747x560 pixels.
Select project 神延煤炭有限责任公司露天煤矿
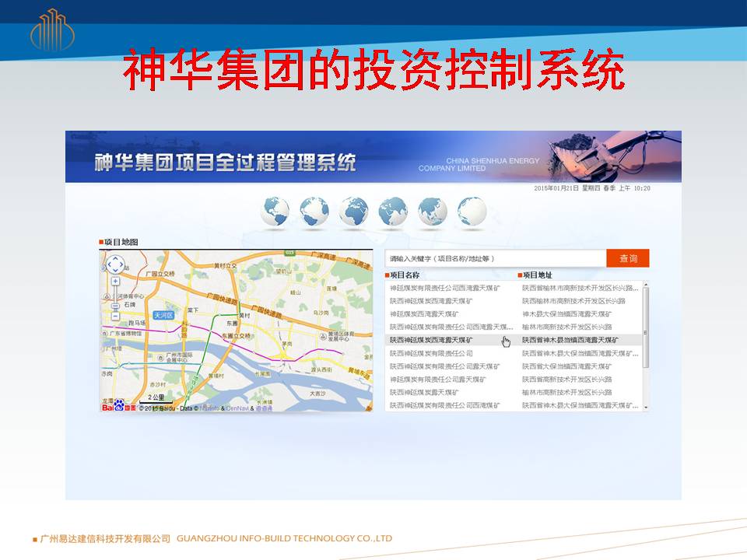tap(438, 380)
